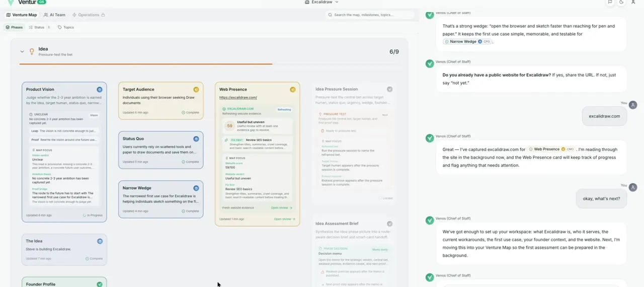Click the Web Presence chip in chat

point(551,150)
